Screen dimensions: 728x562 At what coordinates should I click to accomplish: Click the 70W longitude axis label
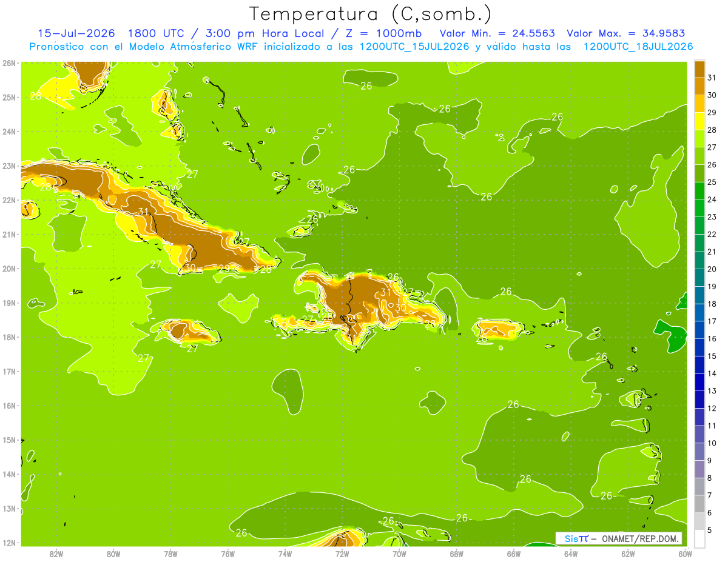pyautogui.click(x=399, y=554)
